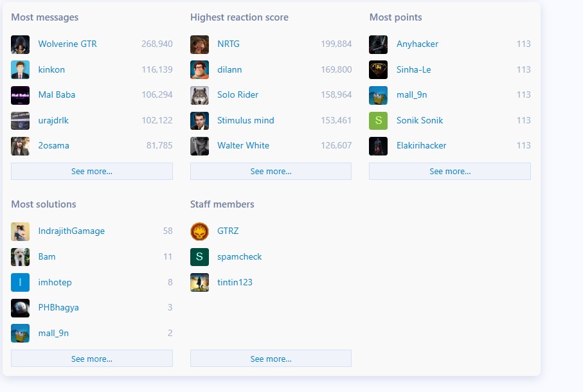The height and width of the screenshot is (392, 583).
Task: See more under Most points
Action: pos(450,172)
